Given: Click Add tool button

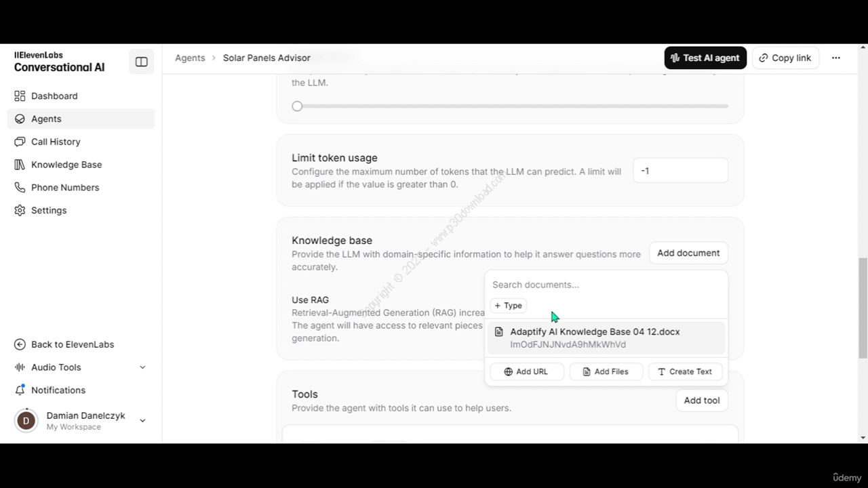Looking at the screenshot, I should tap(702, 401).
